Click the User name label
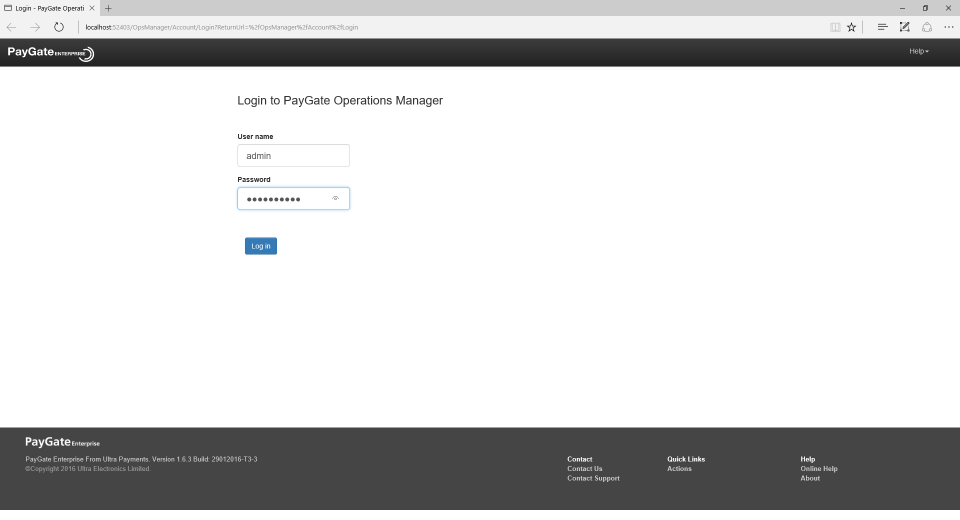 coord(255,137)
